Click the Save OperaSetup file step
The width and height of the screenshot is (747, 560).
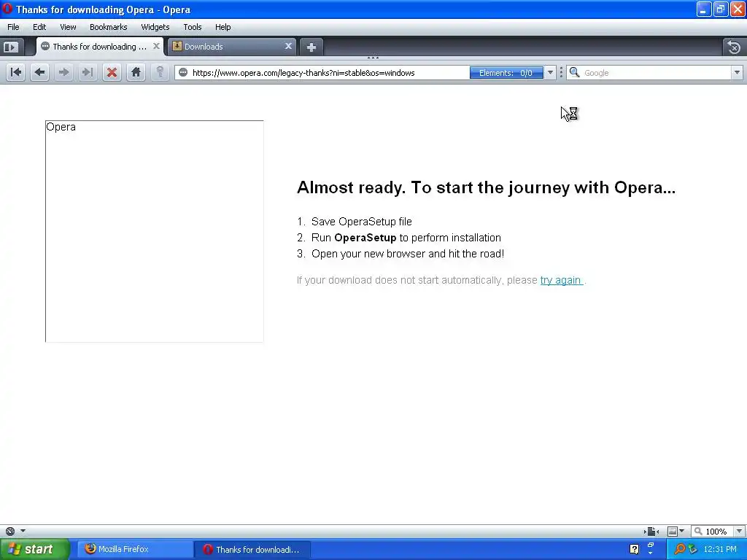[x=362, y=222]
